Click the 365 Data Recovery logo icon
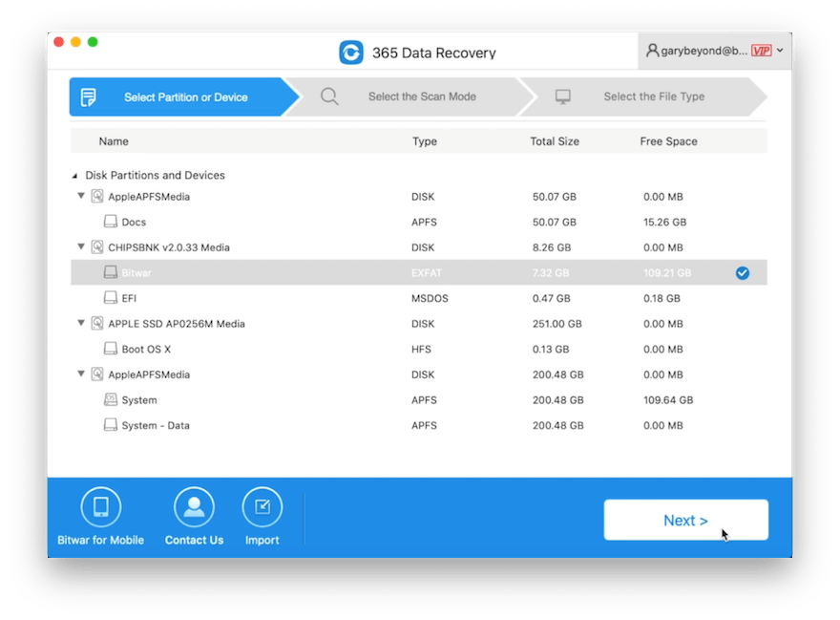Screen dimensions: 840x620 pyautogui.click(x=351, y=53)
